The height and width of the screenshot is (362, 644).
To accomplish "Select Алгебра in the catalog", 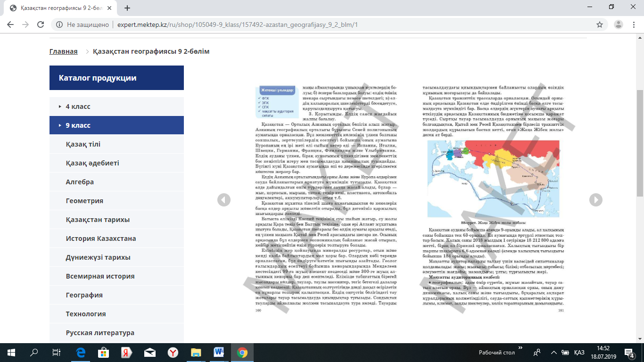I will coord(116,182).
